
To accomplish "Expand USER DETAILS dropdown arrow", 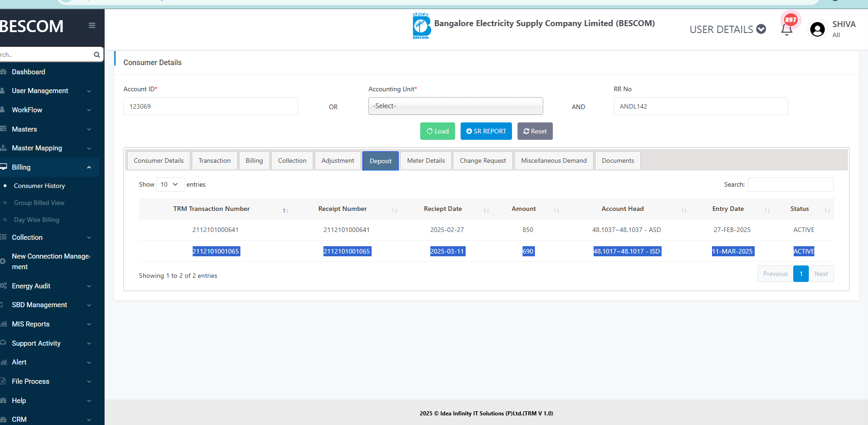I will coord(761,29).
